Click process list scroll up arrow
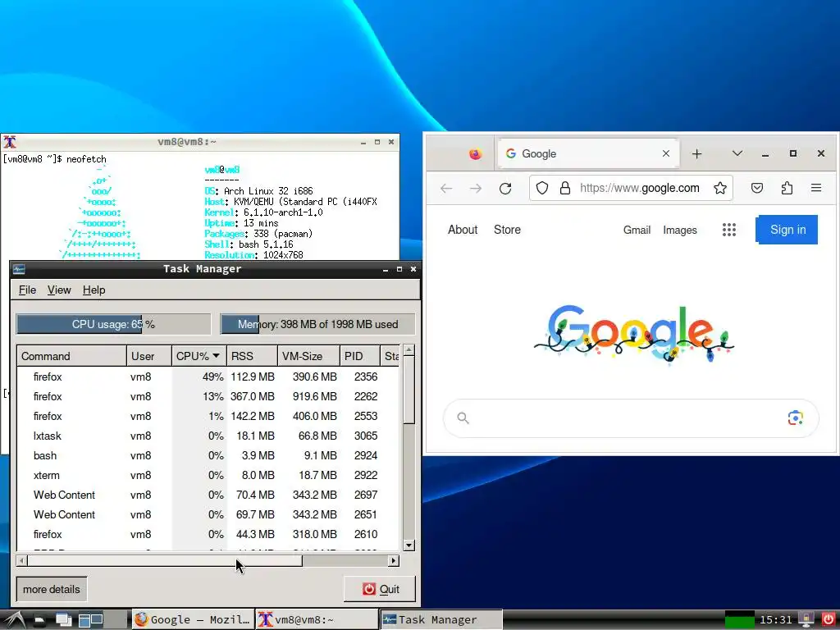Viewport: 840px width, 630px height. click(x=409, y=350)
